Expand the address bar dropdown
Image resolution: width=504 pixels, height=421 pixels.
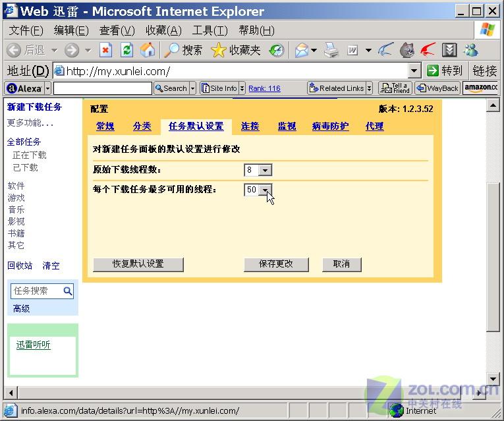click(414, 70)
